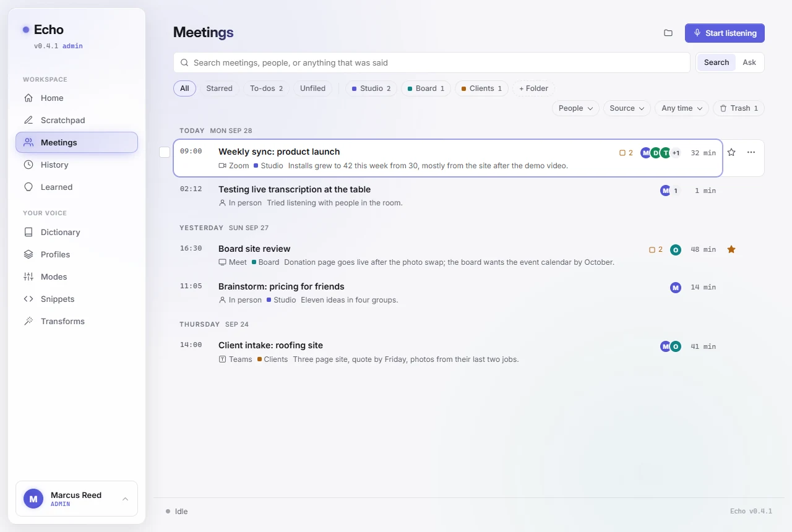792x532 pixels.
Task: Click the Meetings people icon in sidebar
Action: [x=28, y=142]
